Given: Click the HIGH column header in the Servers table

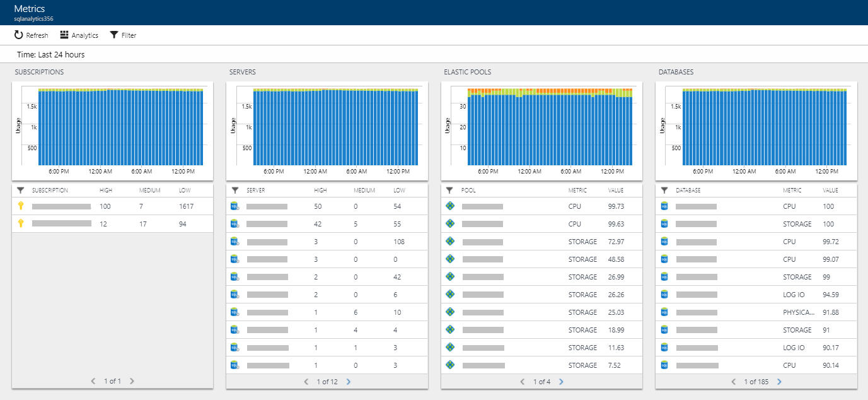Looking at the screenshot, I should point(321,190).
